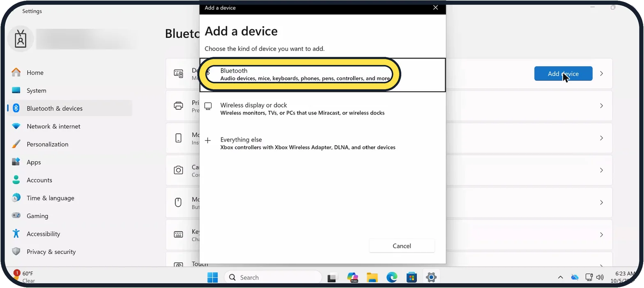
Task: Open Network & internet settings
Action: (70, 126)
